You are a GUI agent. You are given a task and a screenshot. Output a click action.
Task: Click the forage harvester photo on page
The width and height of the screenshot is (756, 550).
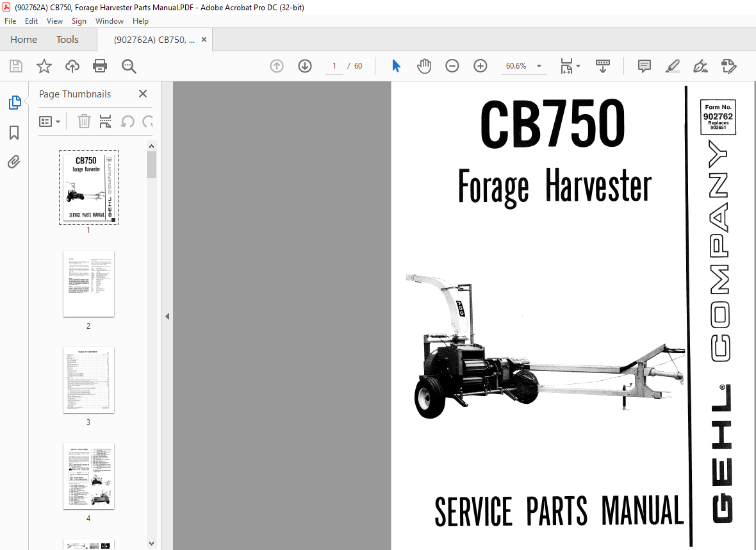(545, 346)
